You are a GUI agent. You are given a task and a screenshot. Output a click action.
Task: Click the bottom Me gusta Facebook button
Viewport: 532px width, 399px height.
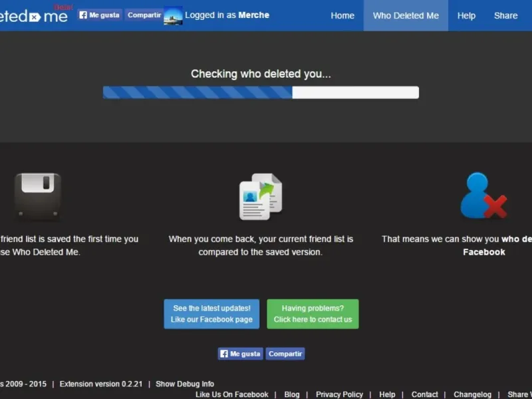(240, 354)
